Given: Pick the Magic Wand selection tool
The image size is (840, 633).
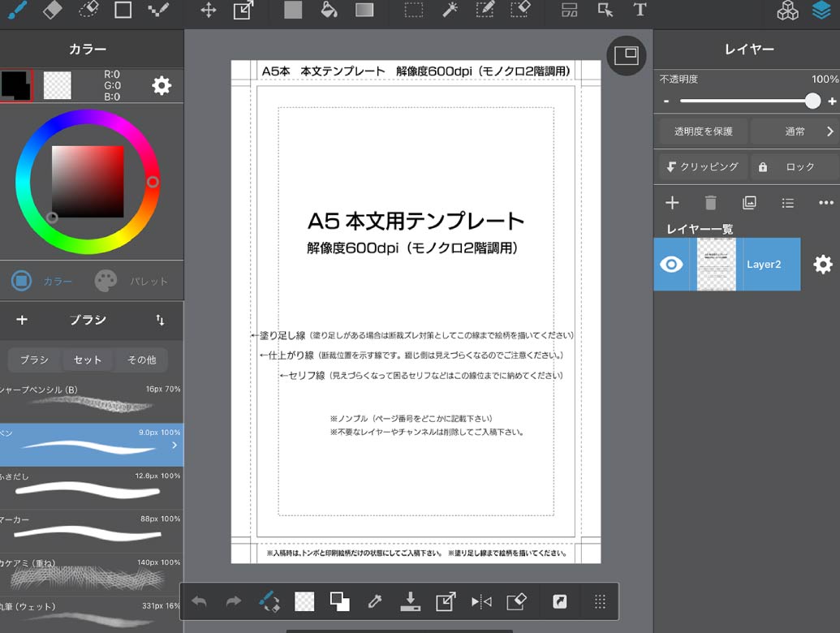Looking at the screenshot, I should 449,10.
